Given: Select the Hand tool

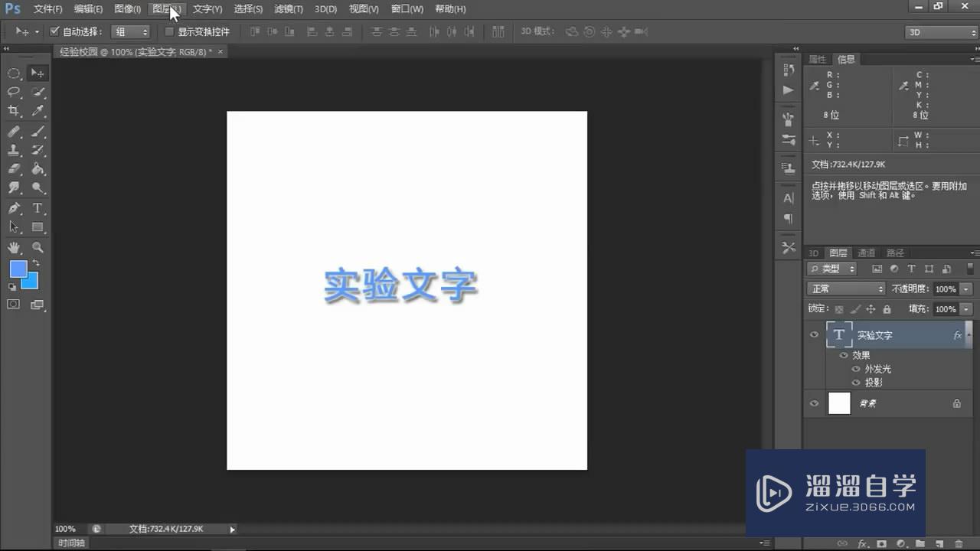Looking at the screenshot, I should pyautogui.click(x=14, y=248).
